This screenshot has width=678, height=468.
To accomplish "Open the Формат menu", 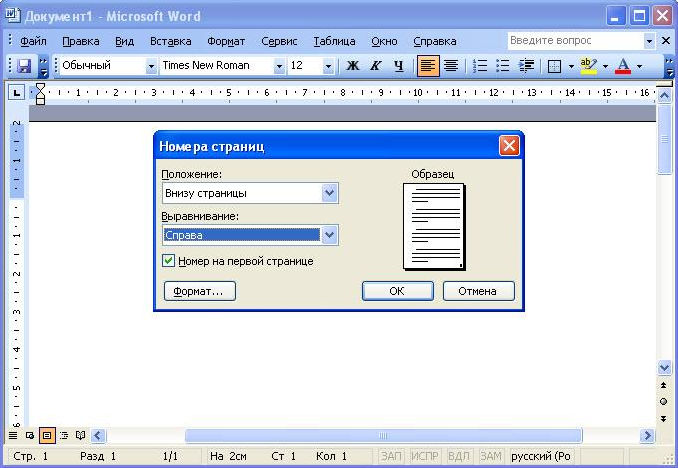I will pyautogui.click(x=226, y=41).
